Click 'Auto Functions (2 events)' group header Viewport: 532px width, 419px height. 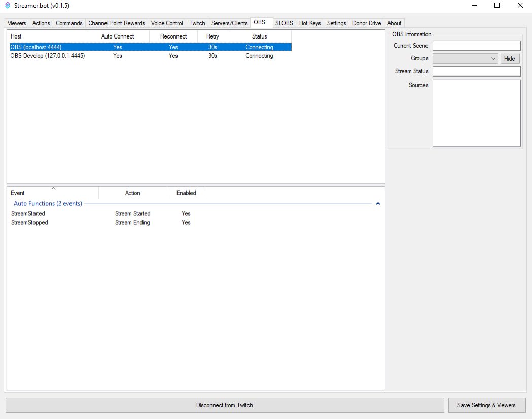click(48, 203)
